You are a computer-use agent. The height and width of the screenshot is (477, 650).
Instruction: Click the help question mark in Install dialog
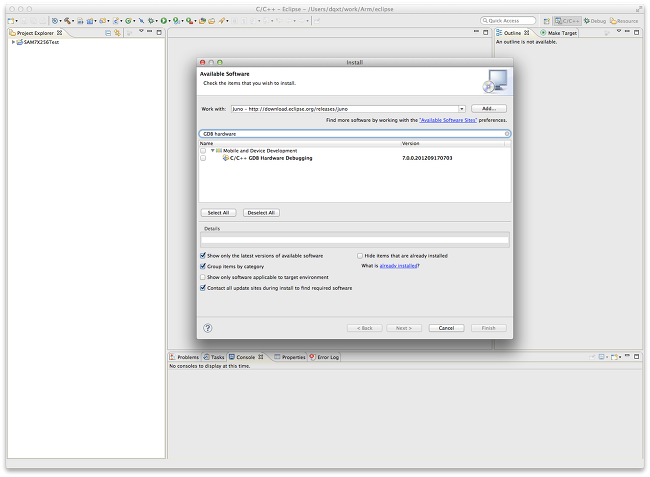point(208,328)
